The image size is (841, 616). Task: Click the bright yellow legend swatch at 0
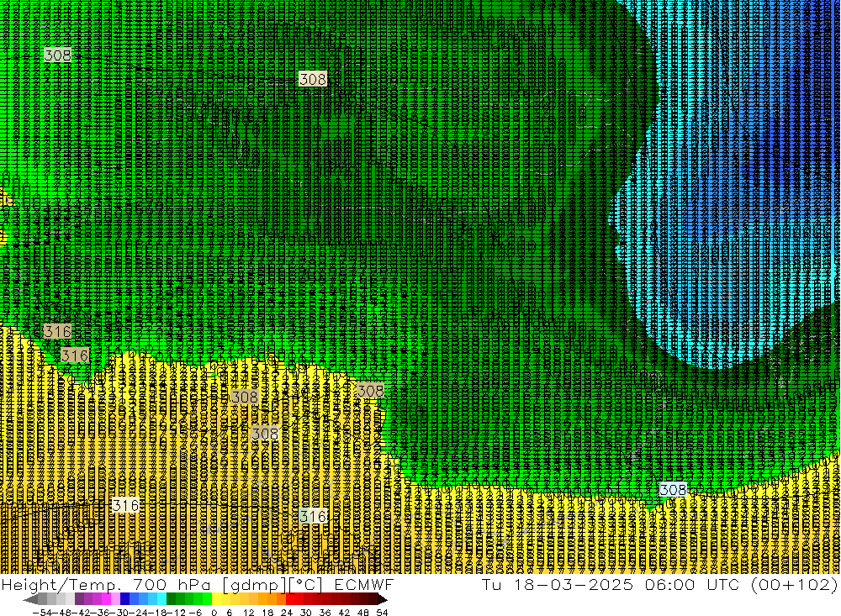pos(216,599)
